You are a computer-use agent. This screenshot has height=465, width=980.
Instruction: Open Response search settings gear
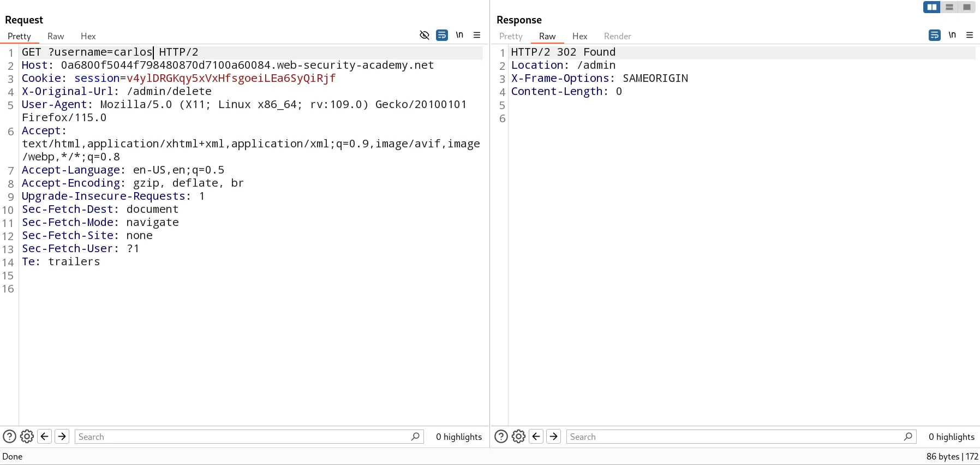[518, 437]
